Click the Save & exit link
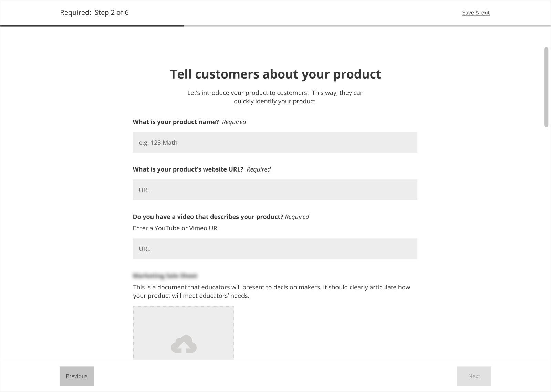This screenshot has height=392, width=551. (x=476, y=13)
